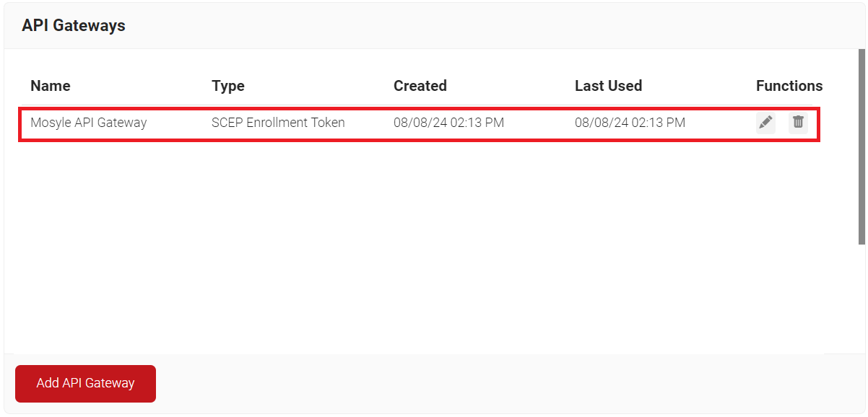This screenshot has height=417, width=868.
Task: Click the gap between the pencil and trash icons
Action: click(x=782, y=123)
